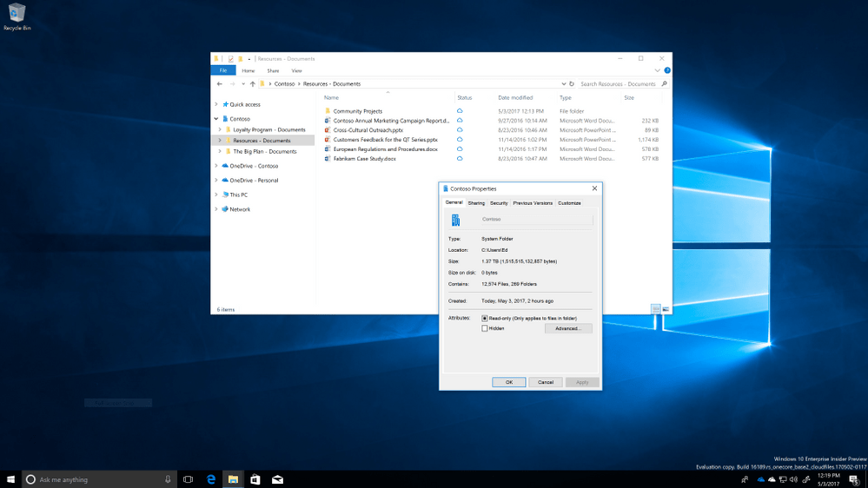Open the ribbon Help question mark icon
The image size is (868, 488).
[x=667, y=70]
